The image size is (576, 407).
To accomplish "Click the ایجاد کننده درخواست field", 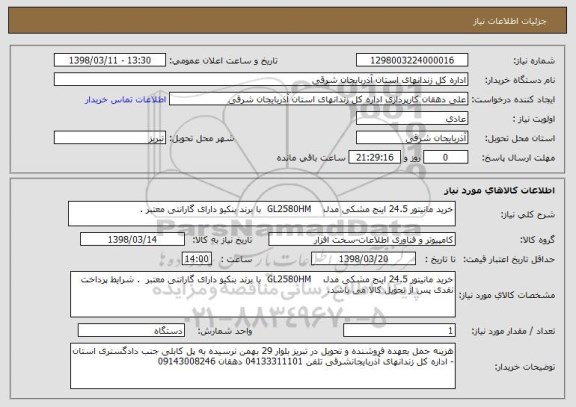I will point(318,99).
